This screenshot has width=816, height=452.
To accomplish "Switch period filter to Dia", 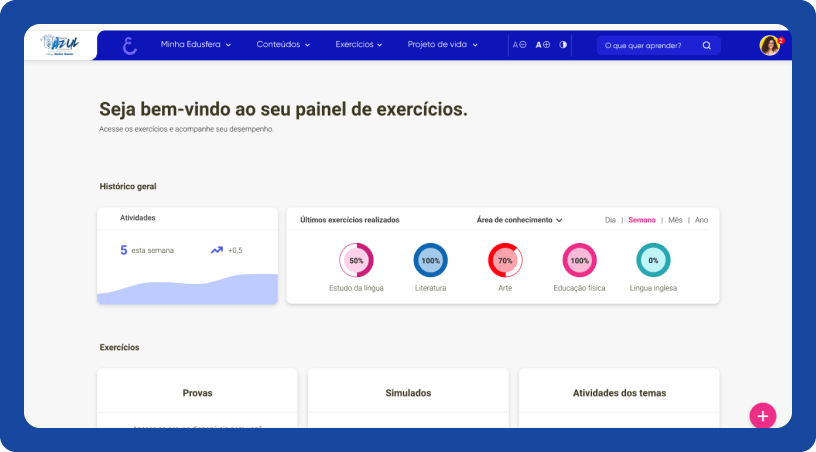I will [x=610, y=220].
